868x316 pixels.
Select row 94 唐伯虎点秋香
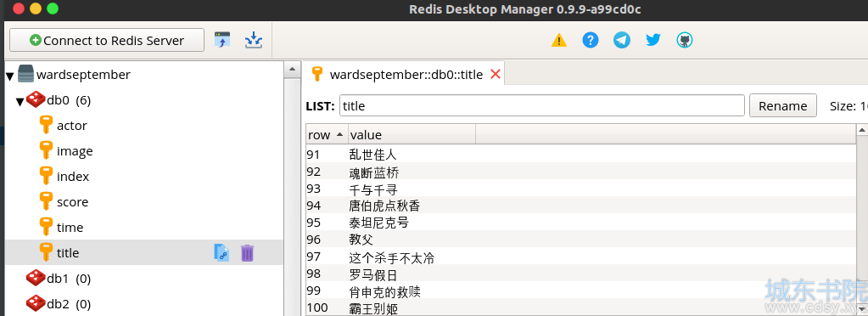[x=580, y=206]
